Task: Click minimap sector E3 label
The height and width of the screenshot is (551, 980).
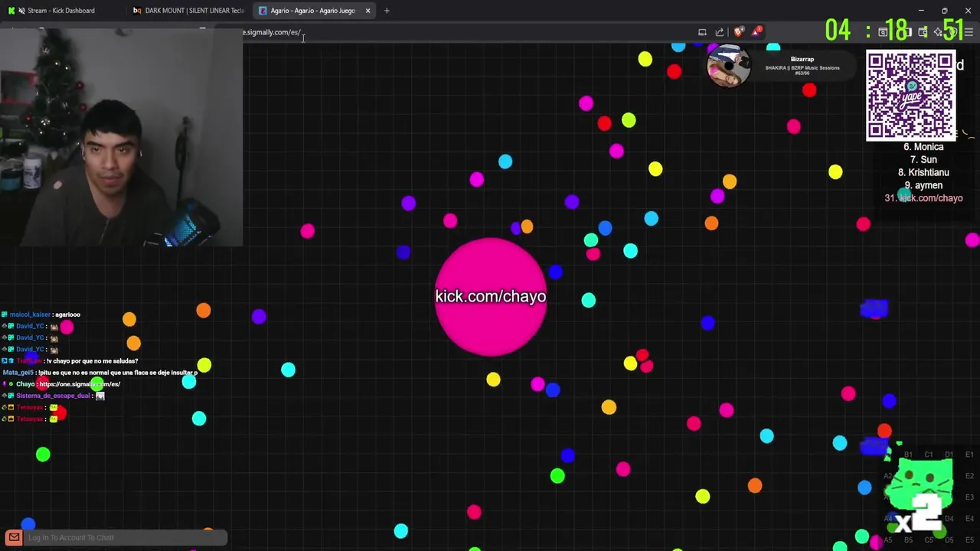Action: coord(969,497)
